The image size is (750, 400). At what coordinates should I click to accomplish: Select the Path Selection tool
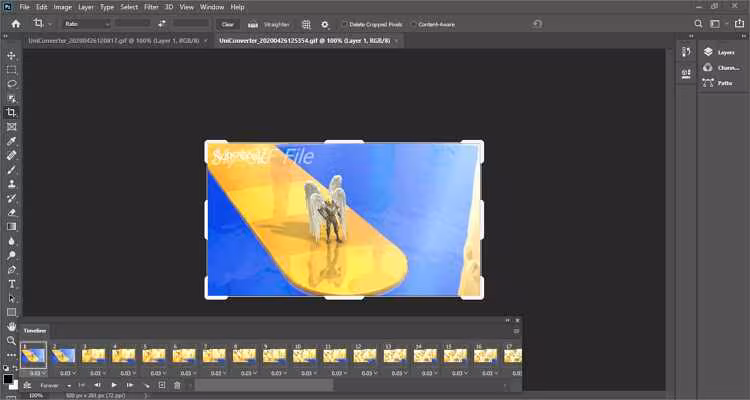pyautogui.click(x=11, y=298)
